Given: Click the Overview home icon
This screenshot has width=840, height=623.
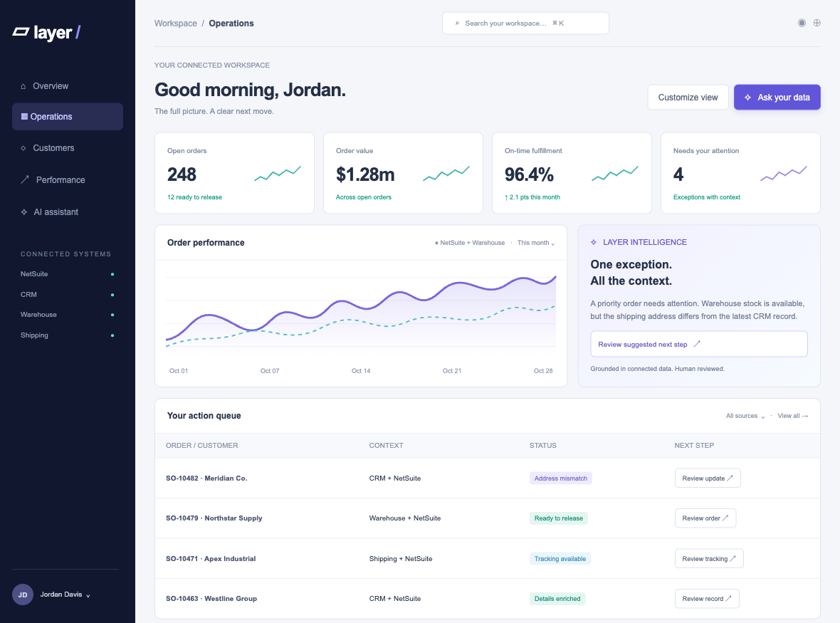Looking at the screenshot, I should [23, 86].
